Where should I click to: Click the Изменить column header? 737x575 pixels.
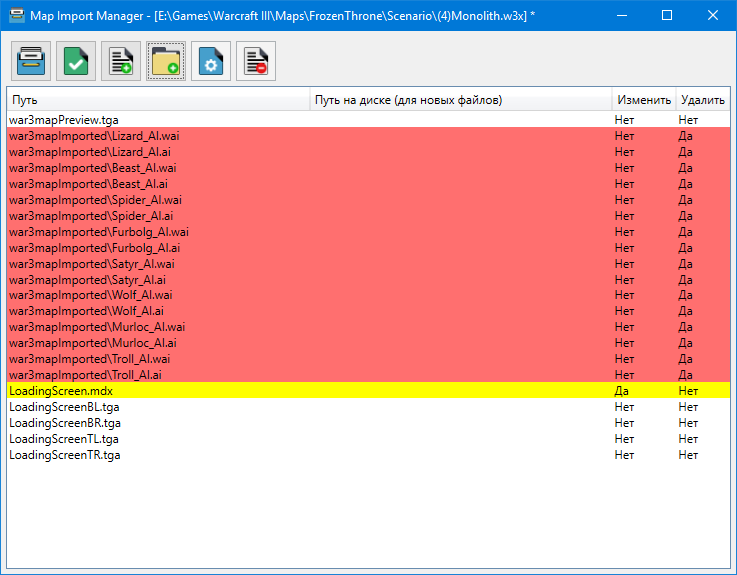pyautogui.click(x=644, y=100)
